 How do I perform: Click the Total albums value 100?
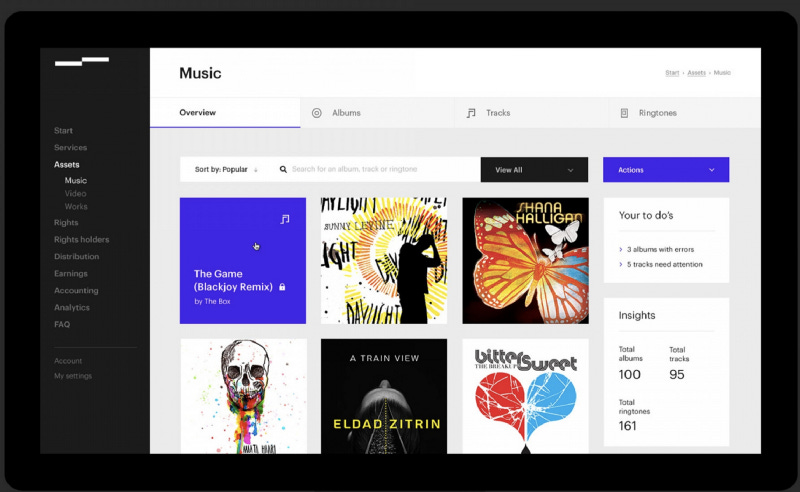[x=630, y=375]
